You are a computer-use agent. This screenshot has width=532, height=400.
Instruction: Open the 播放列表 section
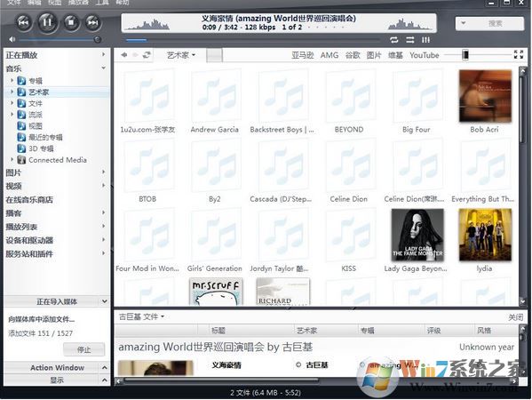21,227
